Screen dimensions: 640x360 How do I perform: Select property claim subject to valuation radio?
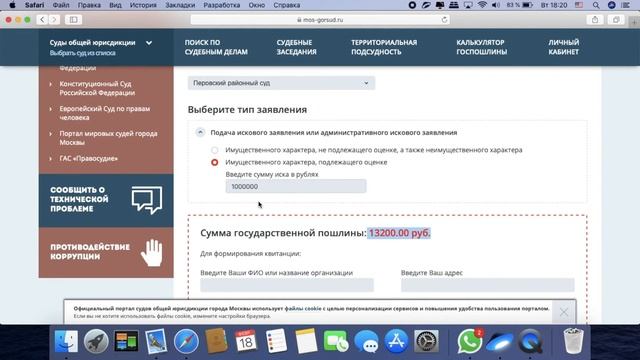point(215,162)
